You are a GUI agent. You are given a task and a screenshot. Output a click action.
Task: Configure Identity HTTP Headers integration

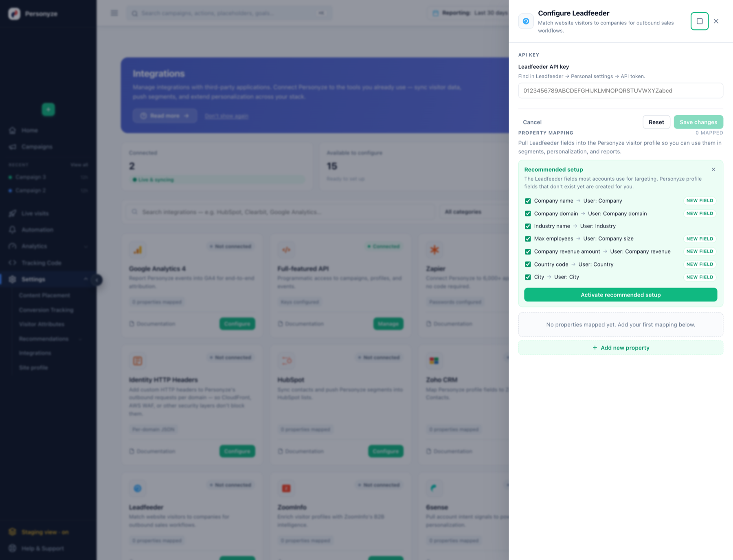click(x=237, y=451)
